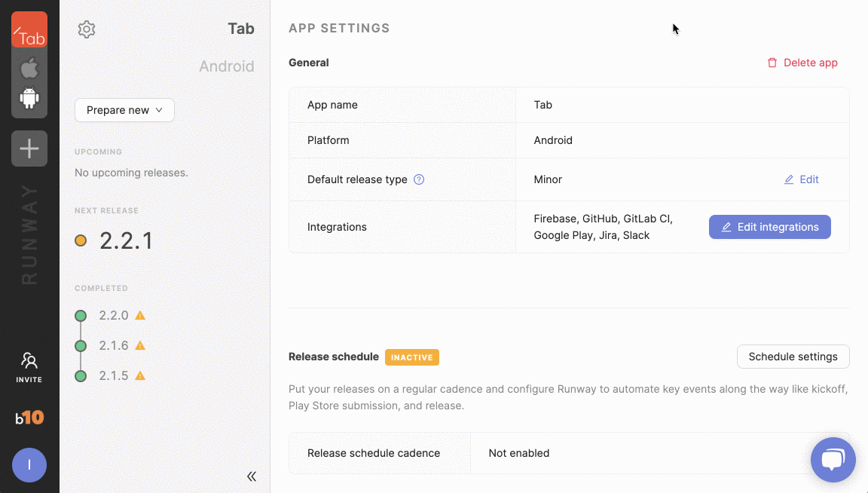Expand the Prepare new dropdown
This screenshot has height=493, width=868.
124,110
